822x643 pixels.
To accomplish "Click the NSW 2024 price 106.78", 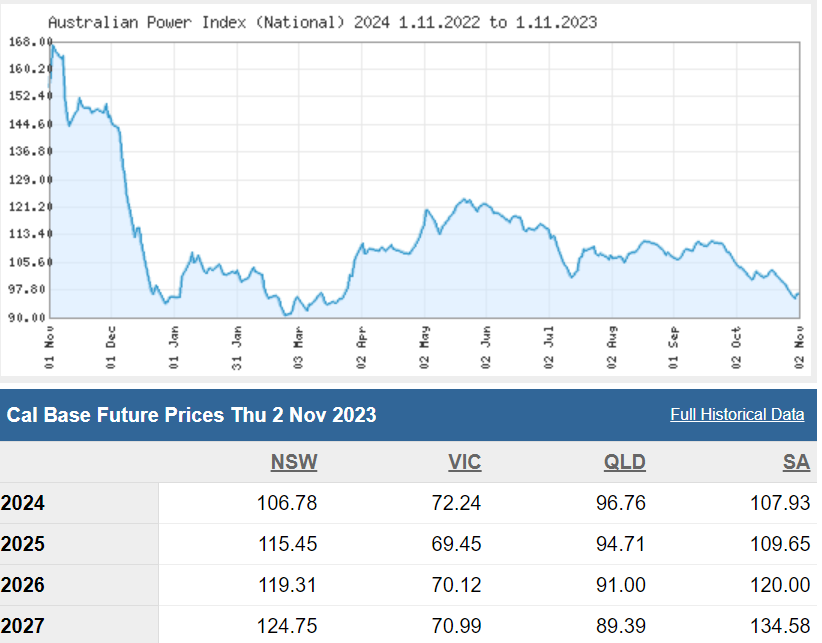I will (287, 503).
